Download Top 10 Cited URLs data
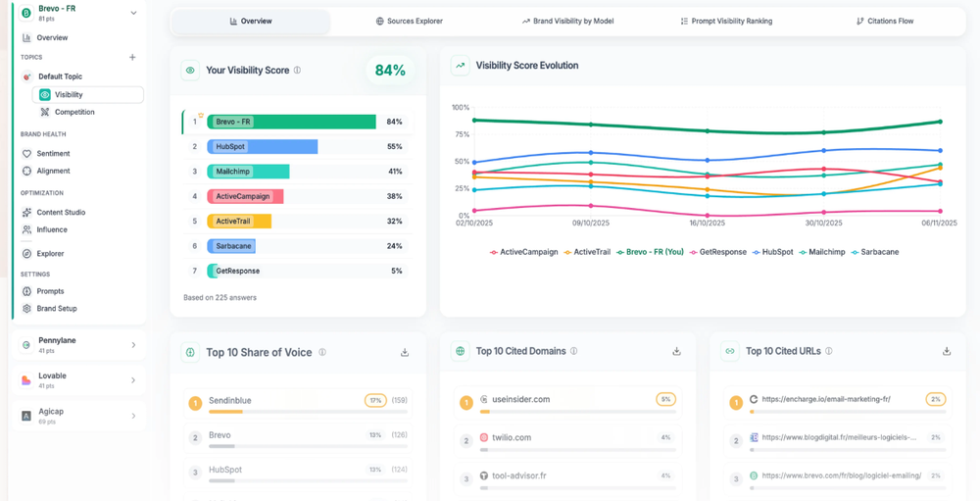 (947, 351)
